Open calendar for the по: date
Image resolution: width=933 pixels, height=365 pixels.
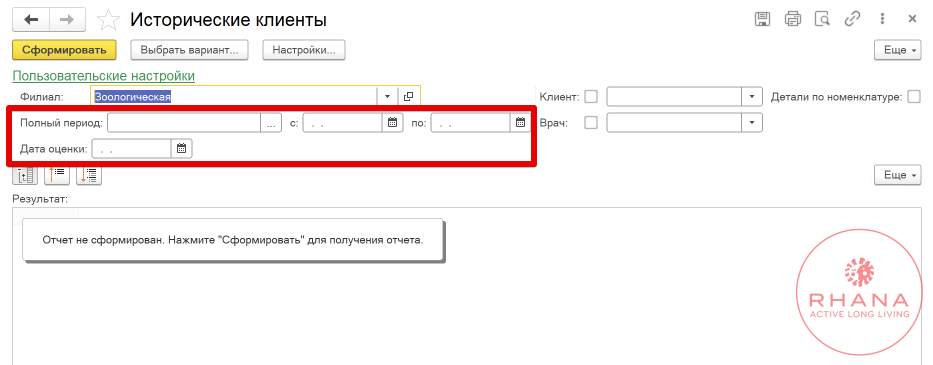click(x=520, y=123)
